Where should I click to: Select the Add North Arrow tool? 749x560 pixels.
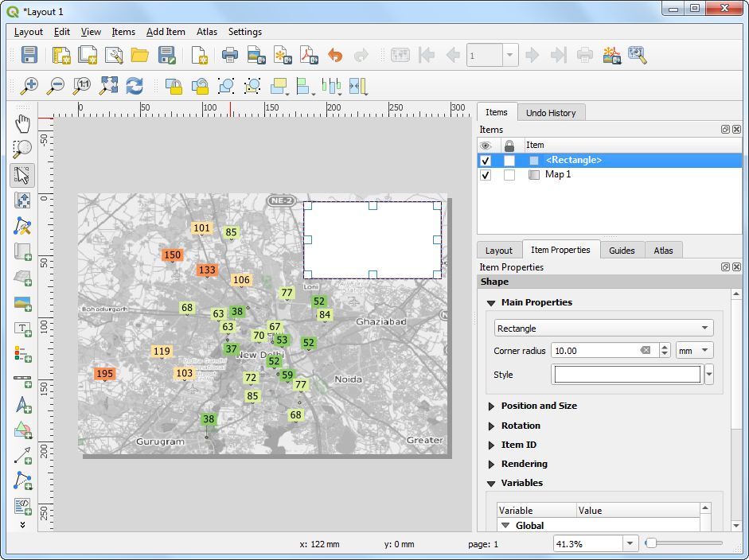[23, 404]
